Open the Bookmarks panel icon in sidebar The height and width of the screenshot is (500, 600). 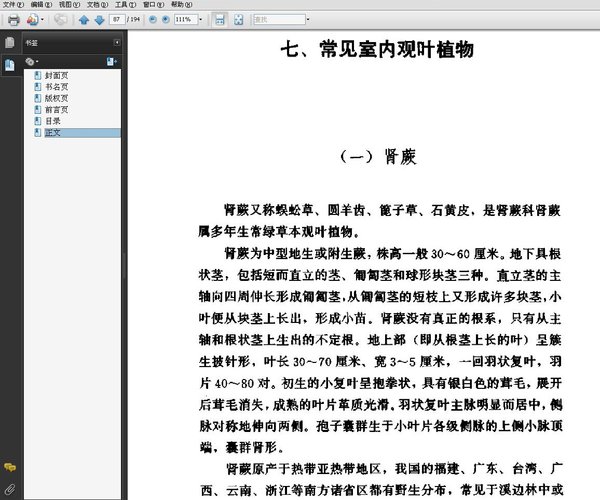point(10,65)
